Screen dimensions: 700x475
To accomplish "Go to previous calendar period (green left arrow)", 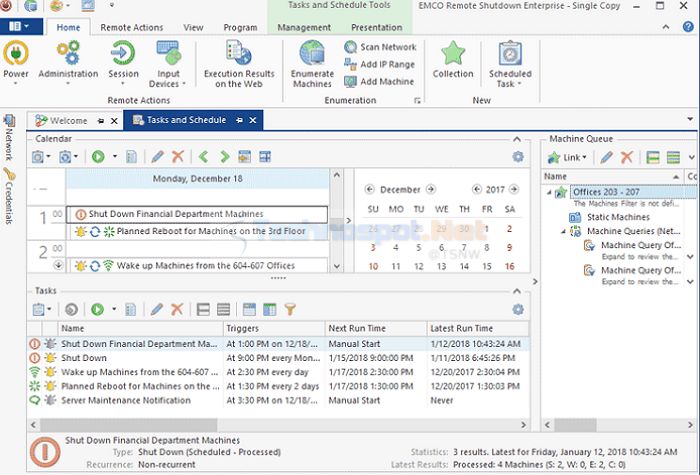I will click(204, 157).
